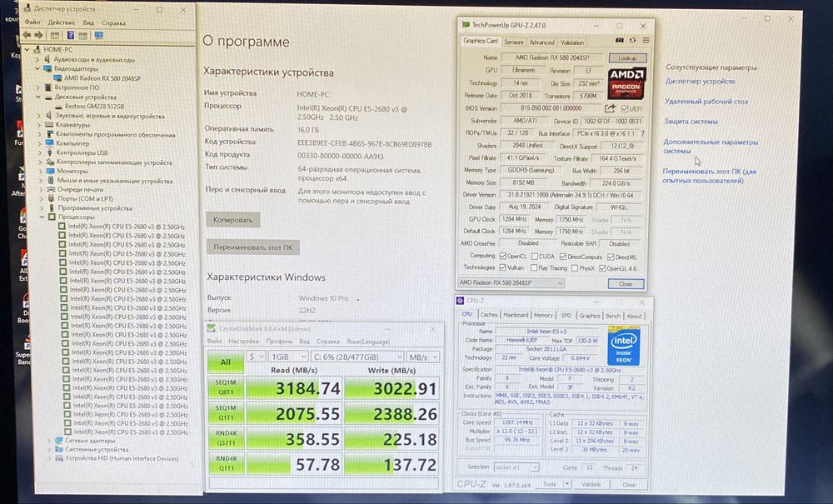The width and height of the screenshot is (833, 504).
Task: Expand the Встроенное ПО tree node
Action: pyautogui.click(x=38, y=87)
